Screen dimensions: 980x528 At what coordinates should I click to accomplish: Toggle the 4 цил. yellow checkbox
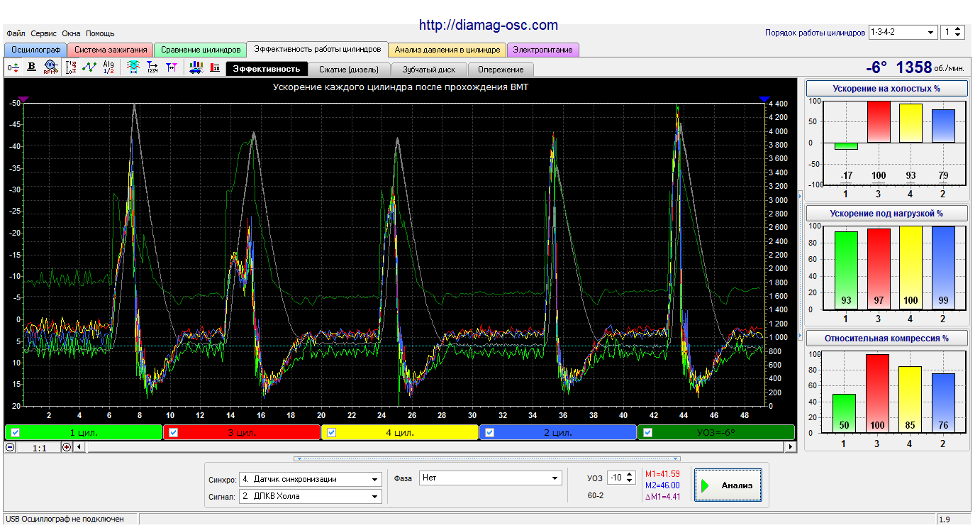pyautogui.click(x=332, y=432)
